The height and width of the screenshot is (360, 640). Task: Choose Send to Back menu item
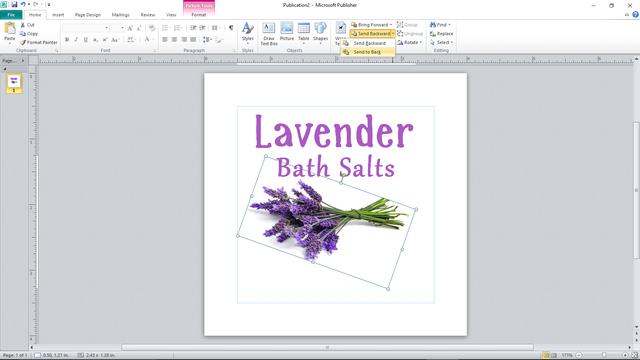(368, 52)
